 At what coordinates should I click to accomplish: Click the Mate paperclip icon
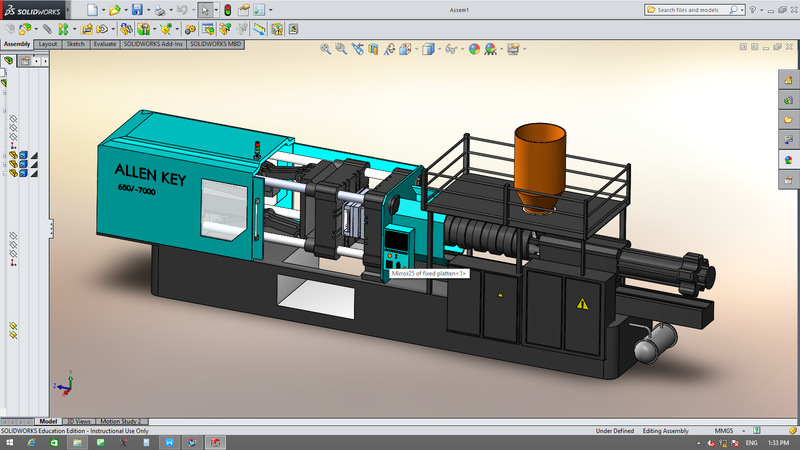(47, 29)
